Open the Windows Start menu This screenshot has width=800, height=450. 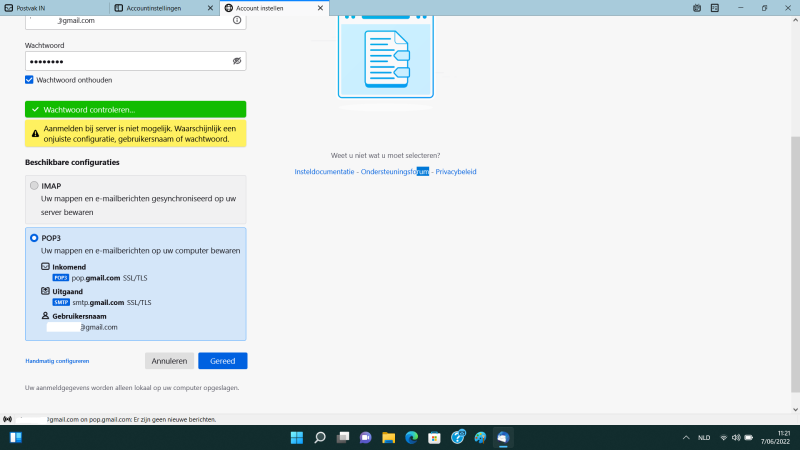tap(296, 438)
